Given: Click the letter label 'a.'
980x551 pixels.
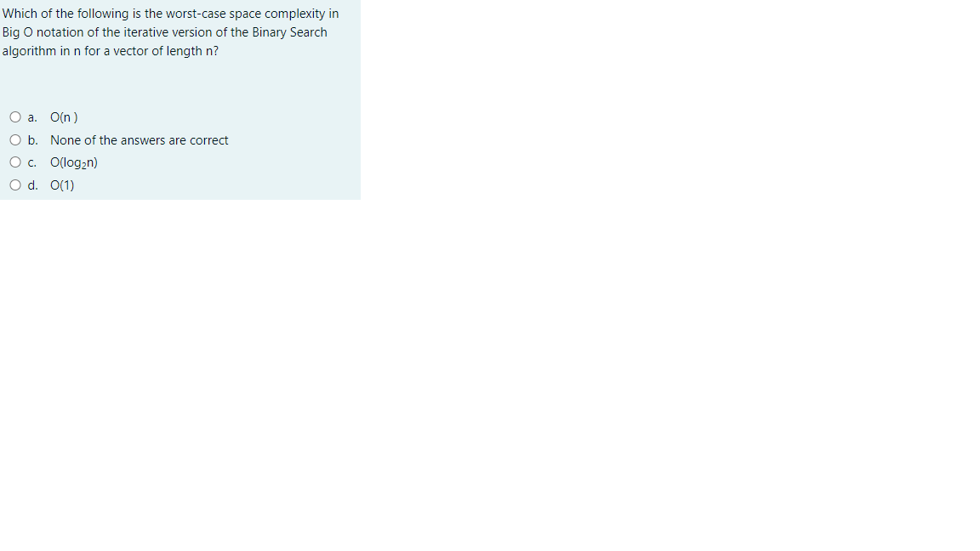Looking at the screenshot, I should click(32, 117).
